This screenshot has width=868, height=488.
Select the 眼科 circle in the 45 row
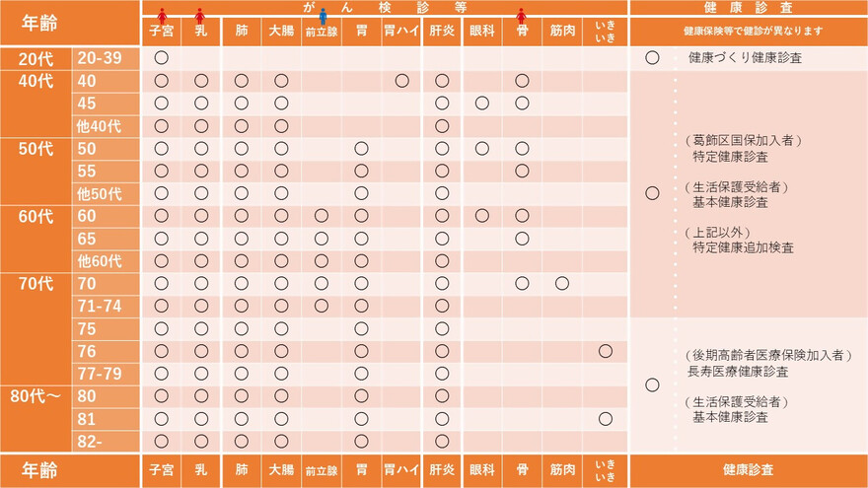point(481,103)
